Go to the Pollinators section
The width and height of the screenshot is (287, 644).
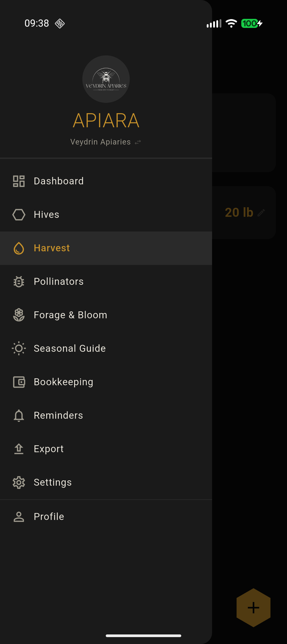click(59, 282)
